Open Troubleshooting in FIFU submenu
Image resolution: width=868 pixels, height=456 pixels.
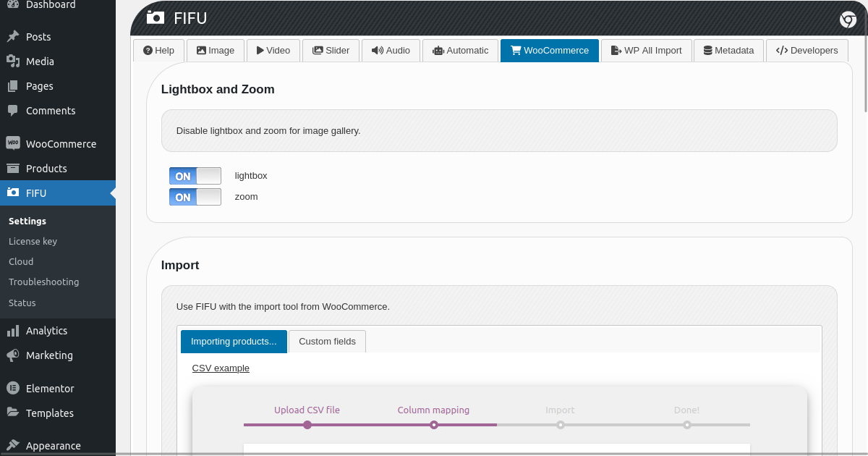(43, 282)
